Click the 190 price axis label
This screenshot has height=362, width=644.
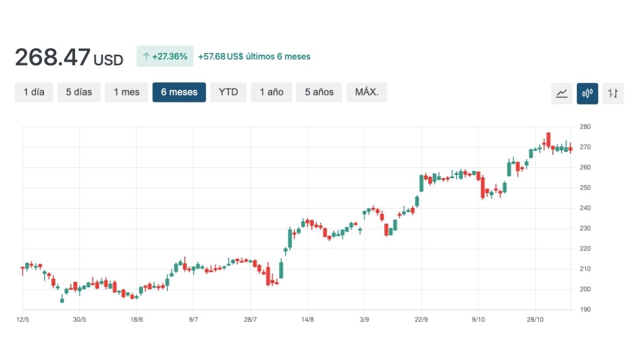[x=585, y=310]
